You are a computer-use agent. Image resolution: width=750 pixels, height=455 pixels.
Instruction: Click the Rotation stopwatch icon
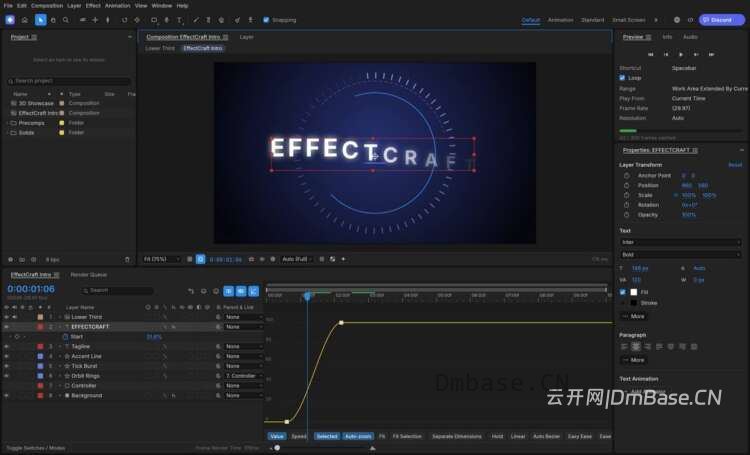coord(627,205)
